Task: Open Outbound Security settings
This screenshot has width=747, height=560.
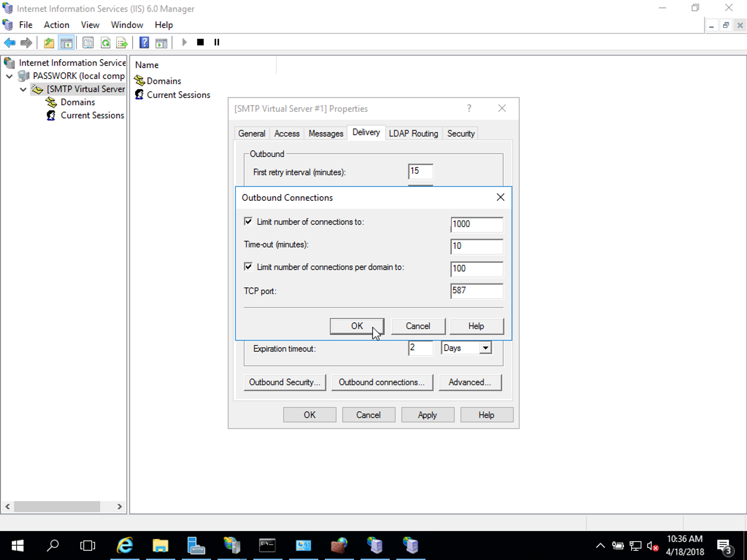Action: (x=285, y=382)
